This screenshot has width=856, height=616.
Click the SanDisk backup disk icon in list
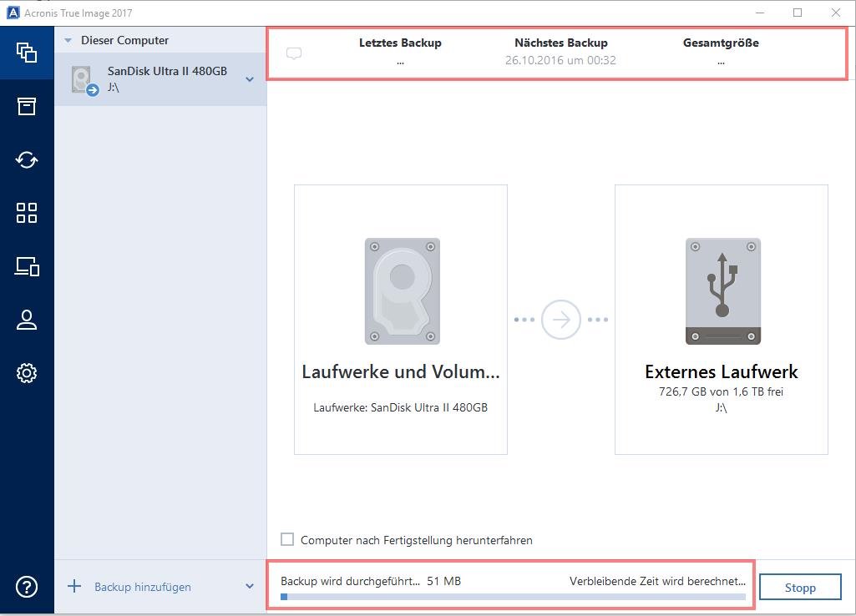click(84, 81)
